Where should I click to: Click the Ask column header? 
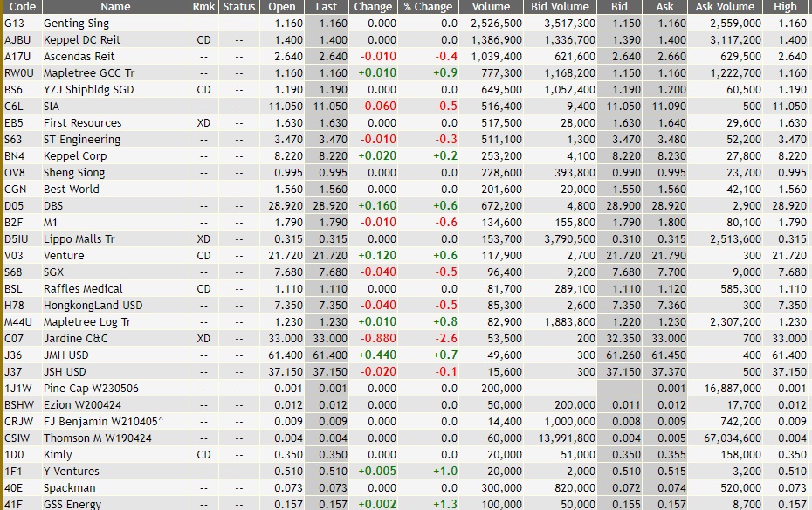tap(665, 7)
